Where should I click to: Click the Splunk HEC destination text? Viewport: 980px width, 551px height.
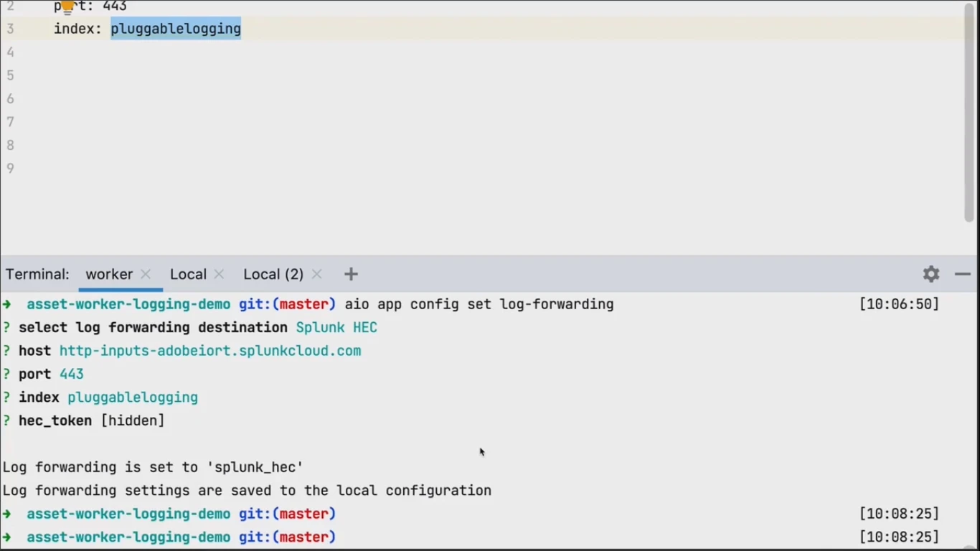[x=336, y=327]
